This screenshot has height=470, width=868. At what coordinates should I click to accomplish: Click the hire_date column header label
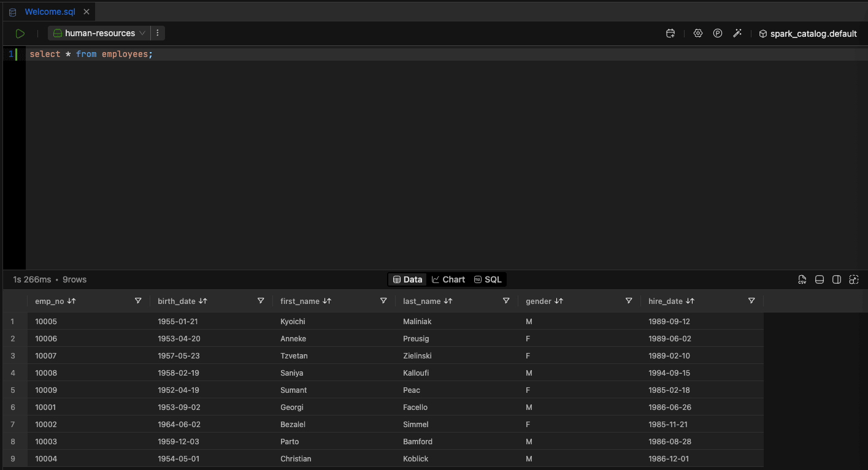pyautogui.click(x=666, y=301)
